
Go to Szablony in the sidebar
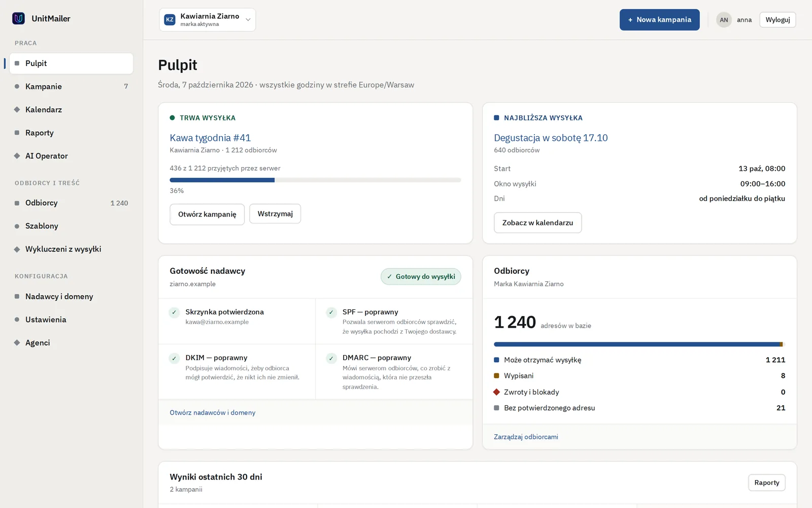coord(71,226)
